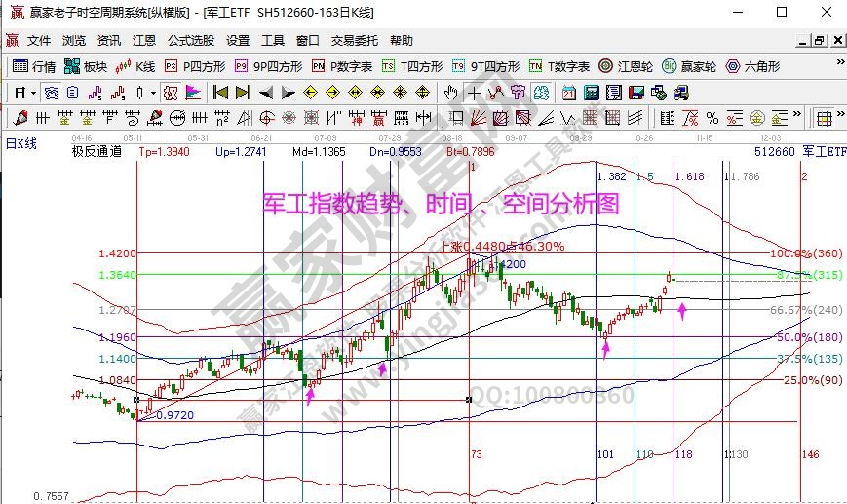Open the 交易委托 menu
Image resolution: width=847 pixels, height=504 pixels.
point(354,41)
